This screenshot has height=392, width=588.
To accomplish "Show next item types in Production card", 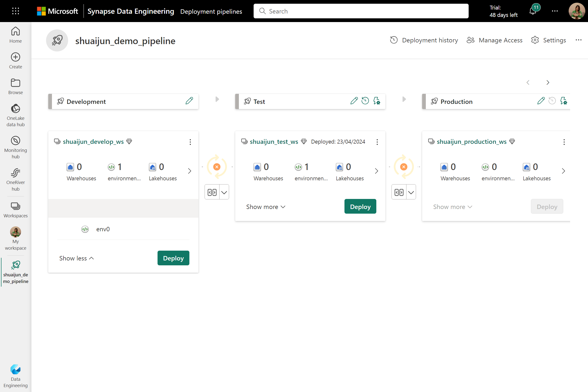I will pyautogui.click(x=563, y=171).
